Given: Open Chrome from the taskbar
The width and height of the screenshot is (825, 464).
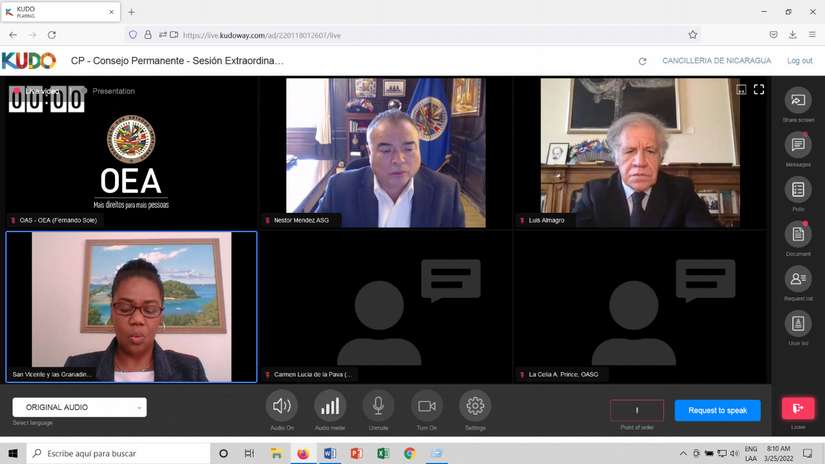Looking at the screenshot, I should click(x=409, y=453).
